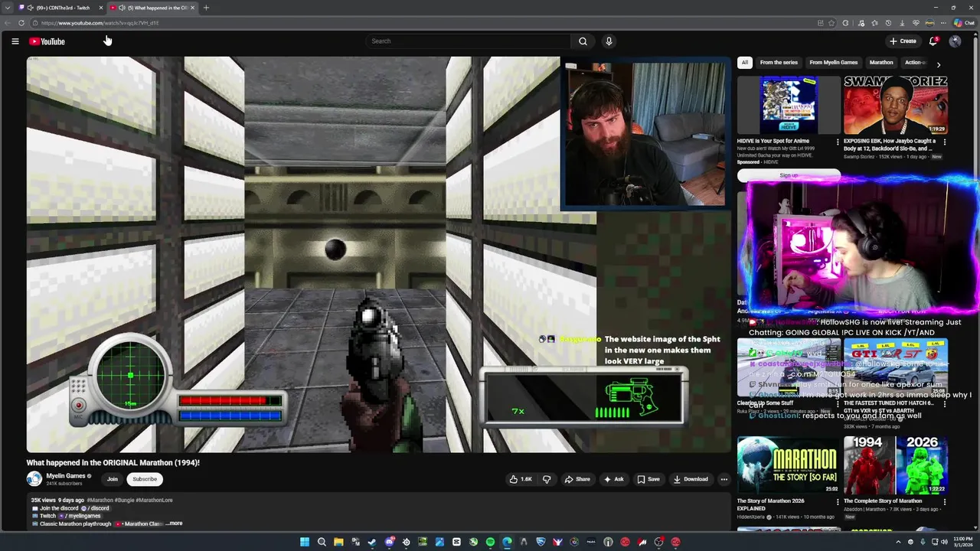The height and width of the screenshot is (551, 980).
Task: Reload the page in the browser
Action: [21, 23]
